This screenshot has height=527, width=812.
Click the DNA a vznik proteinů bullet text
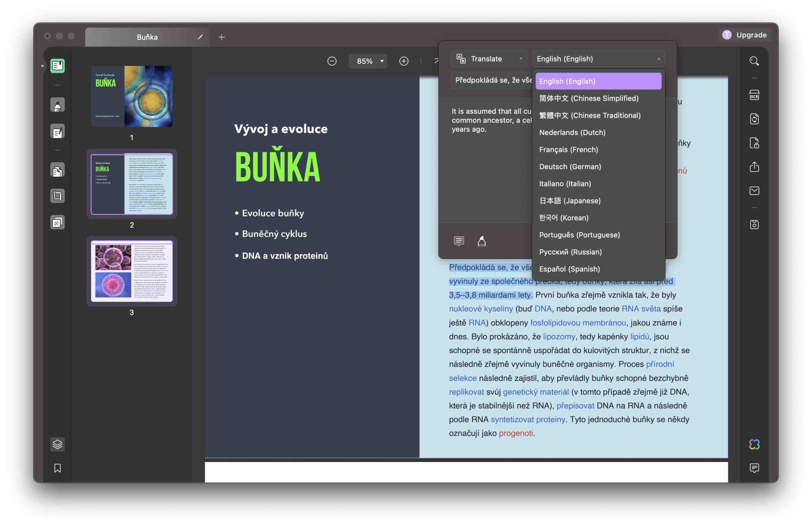tap(285, 256)
